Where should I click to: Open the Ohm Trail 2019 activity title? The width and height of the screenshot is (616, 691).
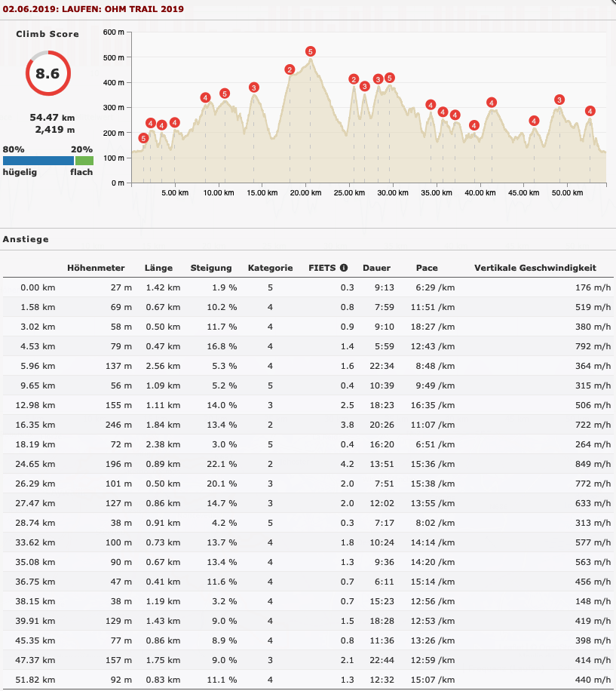(93, 9)
